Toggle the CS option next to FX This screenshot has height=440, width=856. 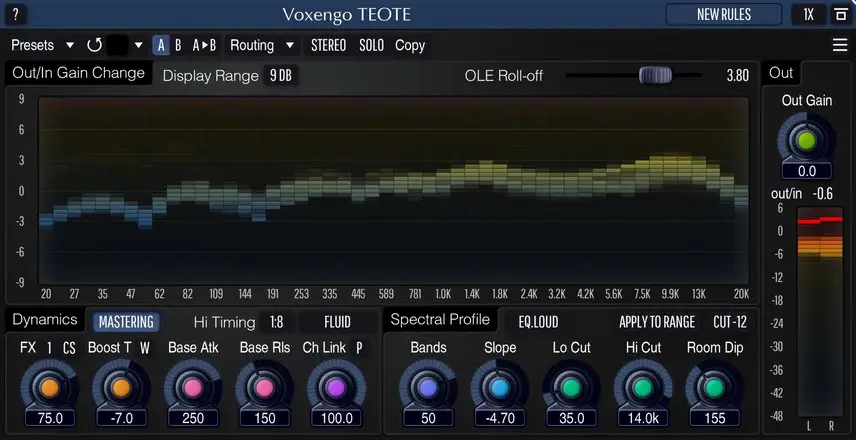pos(69,348)
